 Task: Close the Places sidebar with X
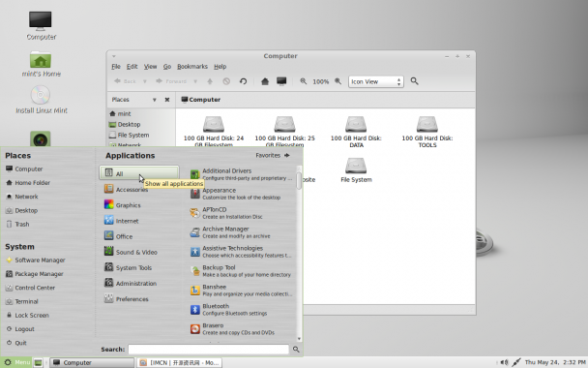(x=167, y=100)
